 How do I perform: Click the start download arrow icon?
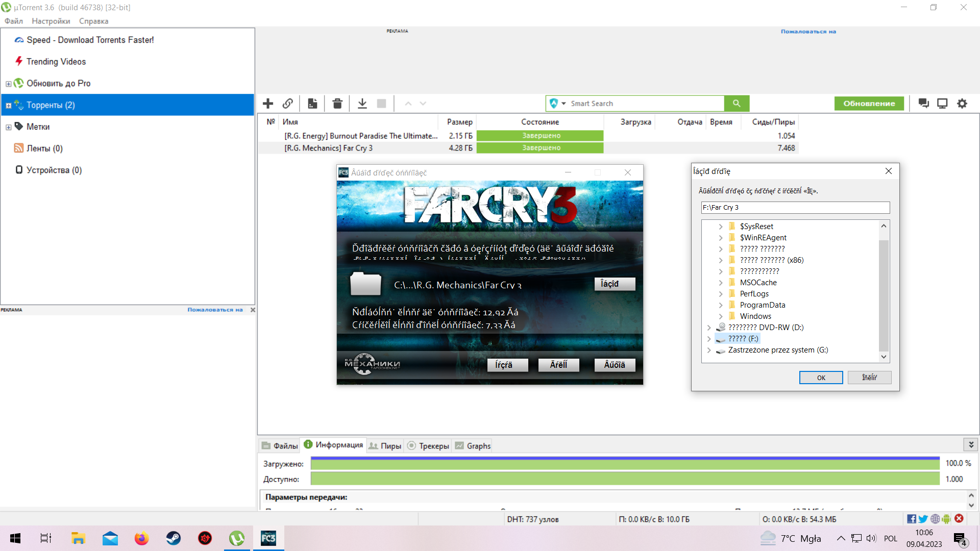362,104
